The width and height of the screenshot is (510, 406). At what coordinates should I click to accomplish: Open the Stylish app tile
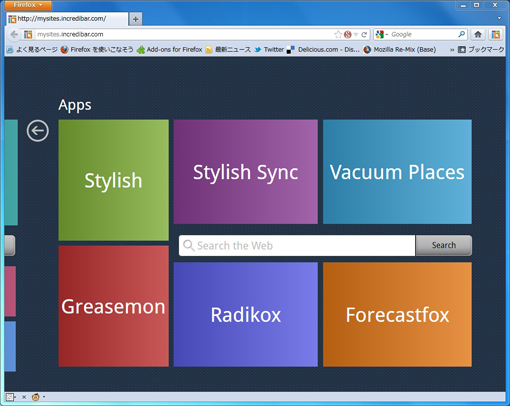click(114, 180)
